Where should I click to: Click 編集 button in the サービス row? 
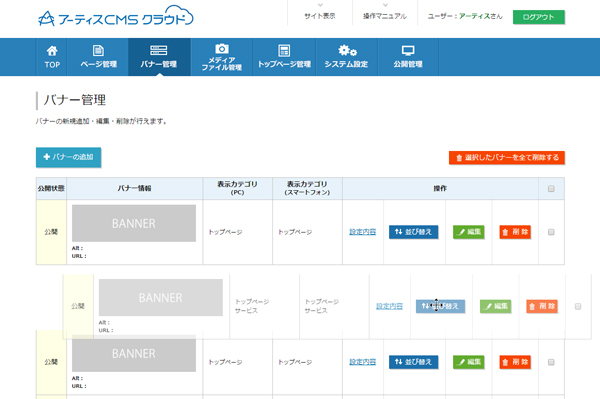click(496, 306)
